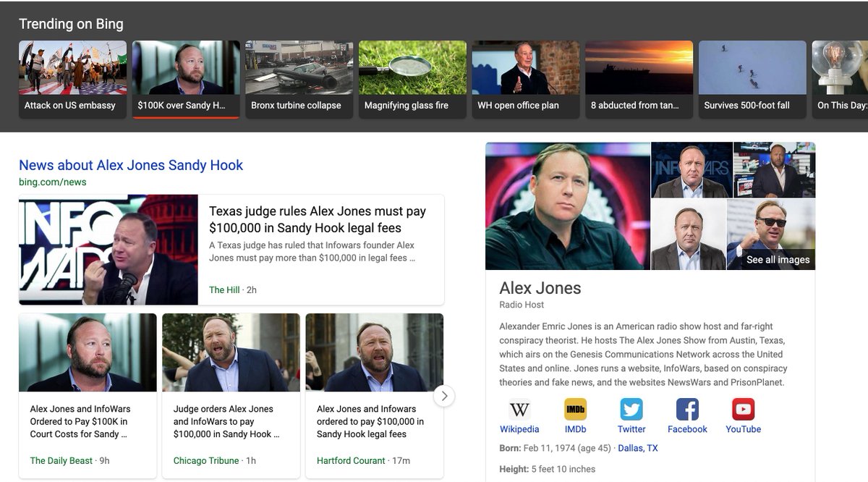Open The Daily Beast article card title
The height and width of the screenshot is (482, 868).
click(80, 422)
